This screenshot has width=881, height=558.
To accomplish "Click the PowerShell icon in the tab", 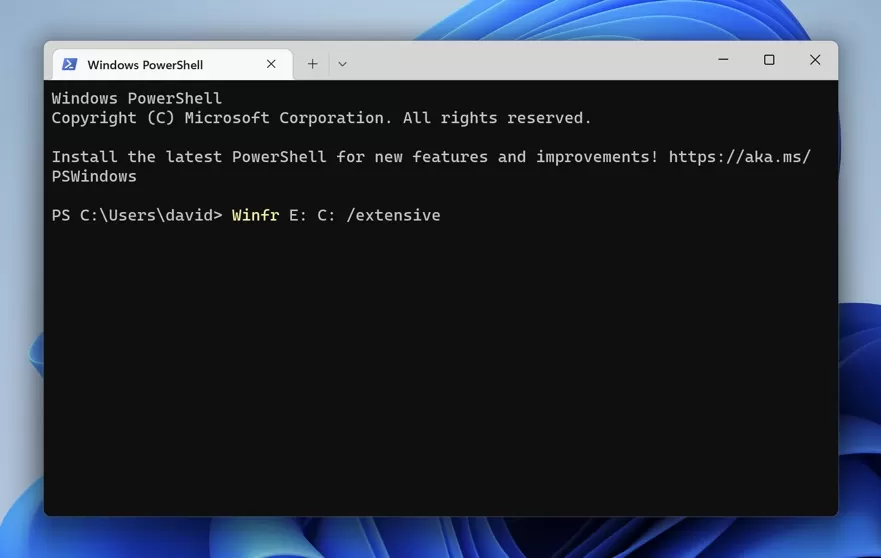I will click(x=70, y=64).
